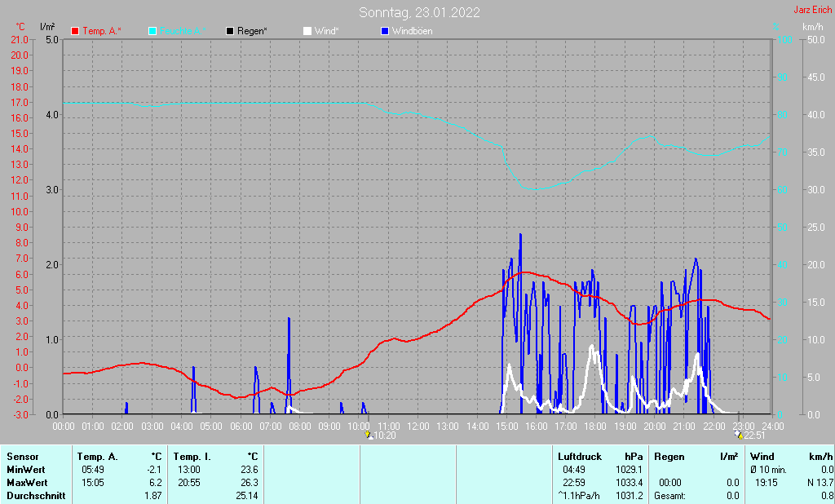This screenshot has height=504, width=835.
Task: Click the average outdoor value '1.87'
Action: coord(152,496)
